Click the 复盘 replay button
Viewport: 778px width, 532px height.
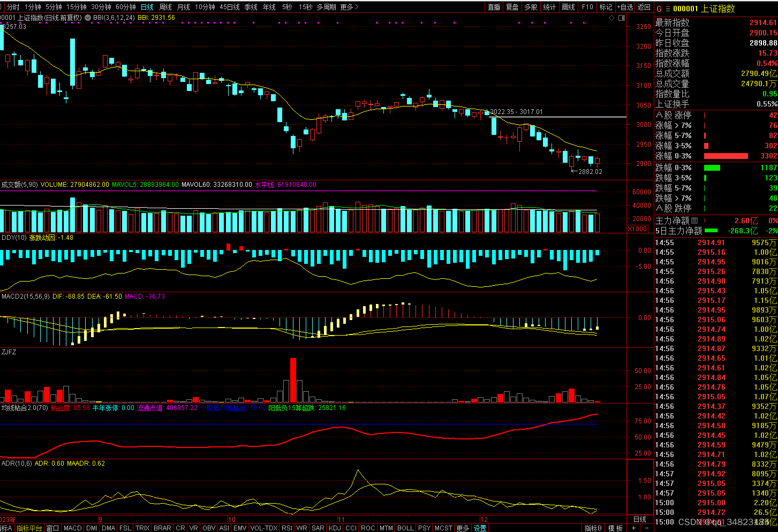click(512, 7)
